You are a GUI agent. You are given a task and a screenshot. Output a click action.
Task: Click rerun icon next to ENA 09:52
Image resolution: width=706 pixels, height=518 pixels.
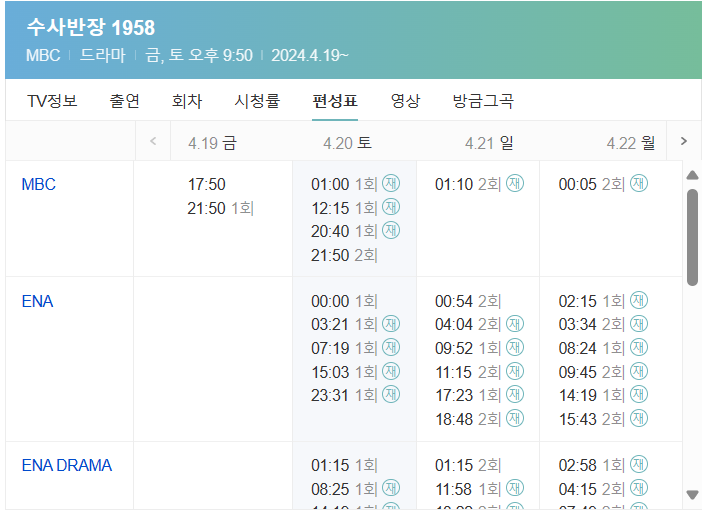coord(515,347)
